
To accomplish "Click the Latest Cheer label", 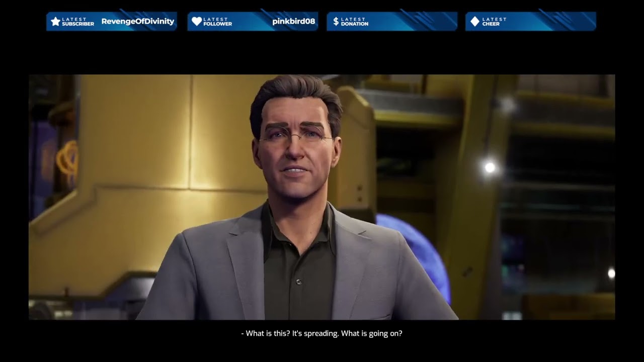I will tap(495, 22).
